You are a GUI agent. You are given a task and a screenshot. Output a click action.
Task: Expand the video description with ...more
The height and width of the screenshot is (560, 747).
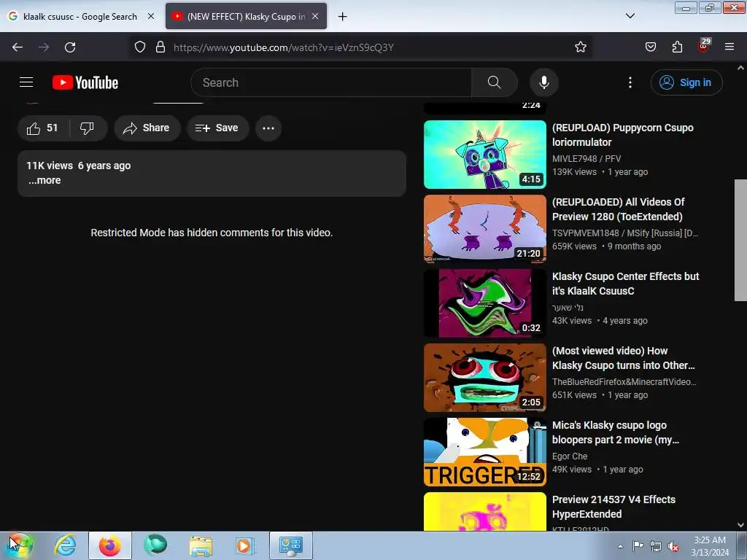pos(44,181)
